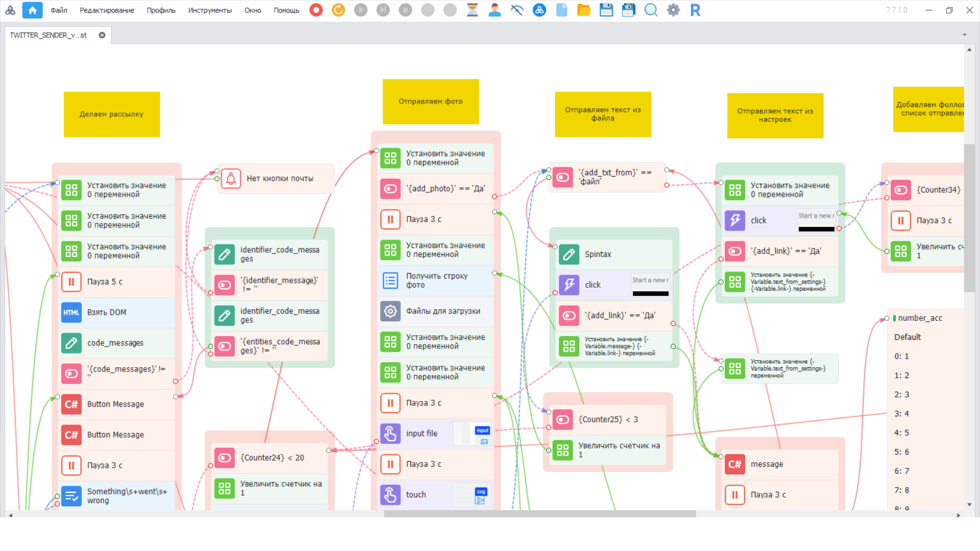Click the orange open folder icon

click(584, 10)
